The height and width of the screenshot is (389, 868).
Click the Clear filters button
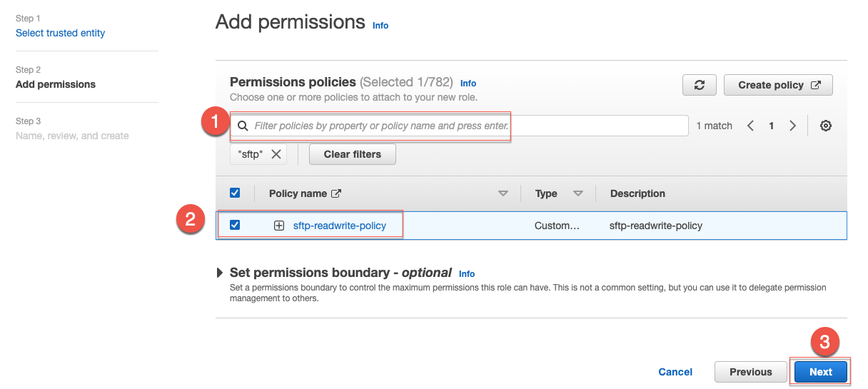352,154
